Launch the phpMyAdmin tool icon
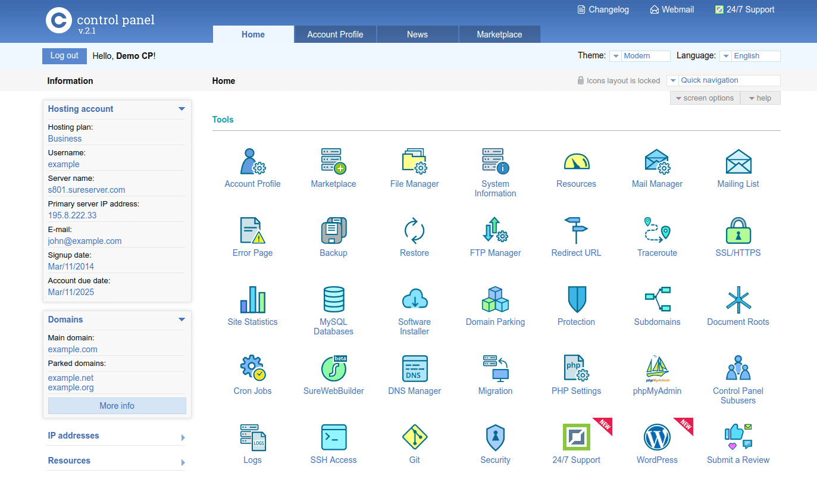817x504 pixels. (x=657, y=368)
